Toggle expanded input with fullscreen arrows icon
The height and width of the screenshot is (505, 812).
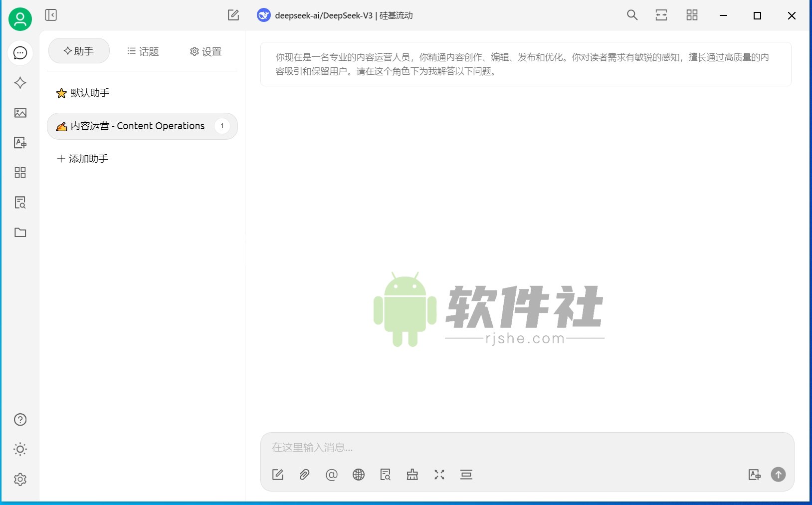click(x=439, y=475)
